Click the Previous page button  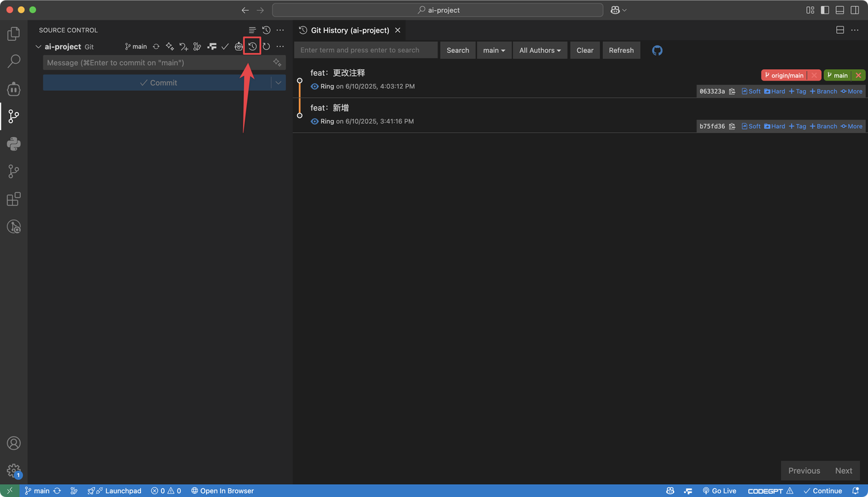coord(804,471)
